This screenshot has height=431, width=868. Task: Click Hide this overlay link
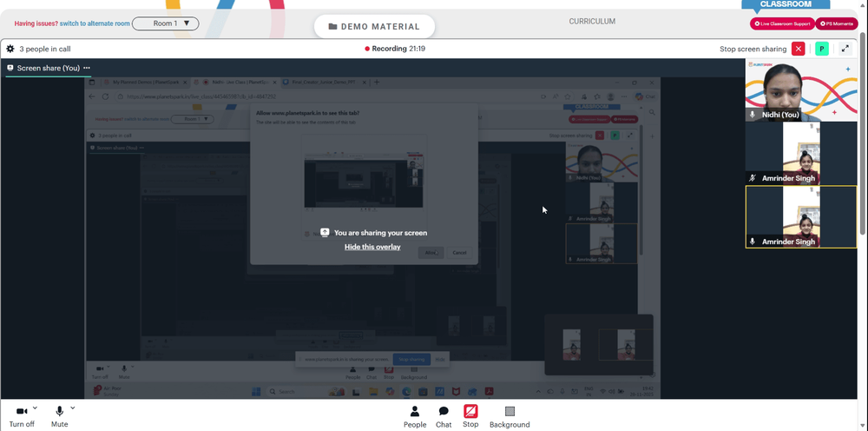point(372,247)
